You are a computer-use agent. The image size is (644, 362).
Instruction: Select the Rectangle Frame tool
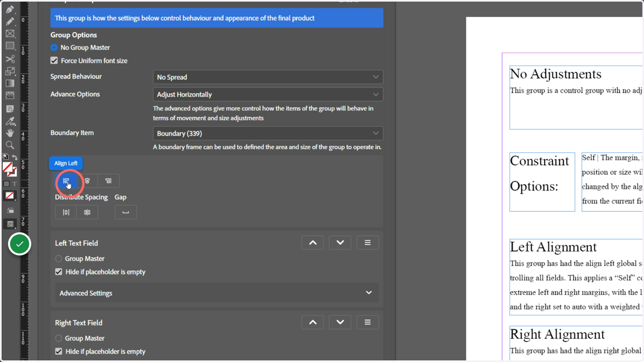10,34
